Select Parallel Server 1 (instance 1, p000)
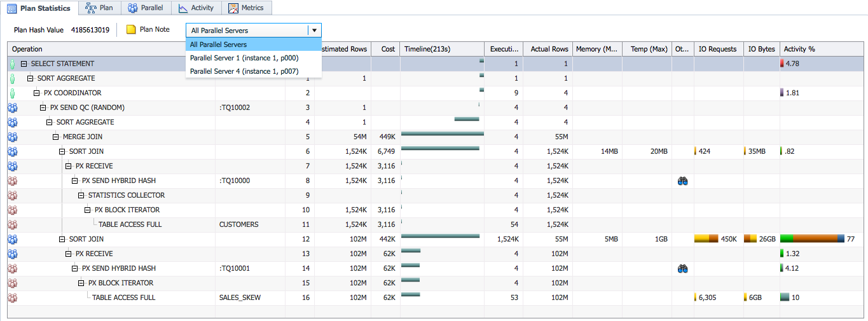This screenshot has height=321, width=868. 244,58
